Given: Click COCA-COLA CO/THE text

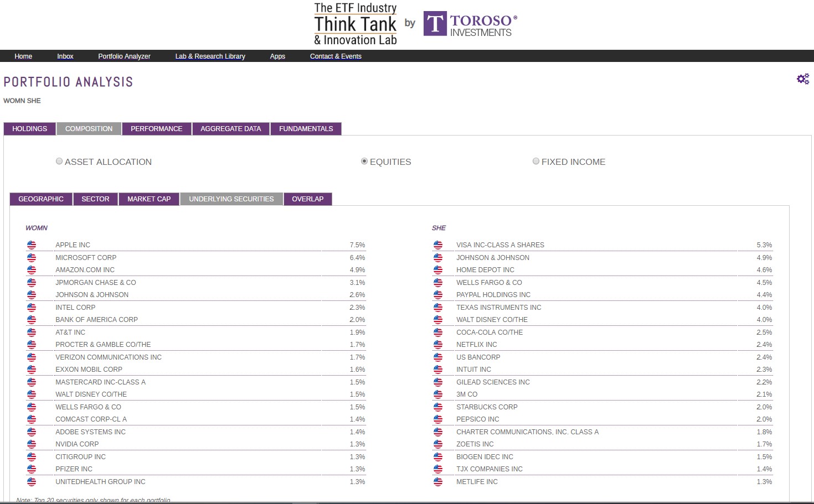Looking at the screenshot, I should click(x=490, y=332).
